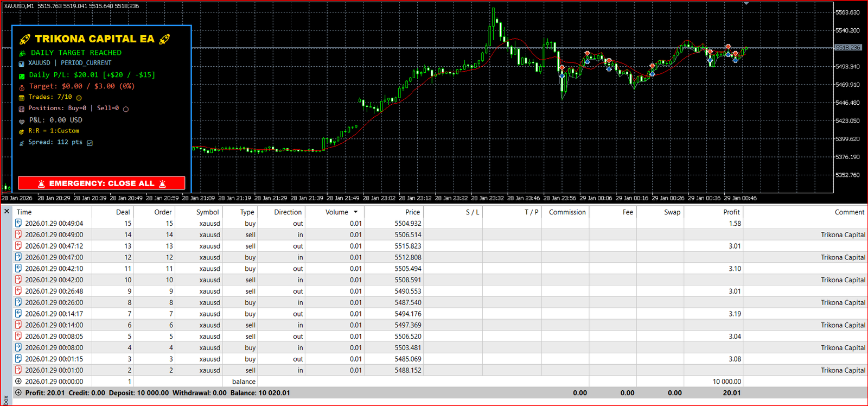Viewport: 868px width, 406px height.
Task: Click EMERGENCY: CLOSE ALL button
Action: (x=101, y=183)
